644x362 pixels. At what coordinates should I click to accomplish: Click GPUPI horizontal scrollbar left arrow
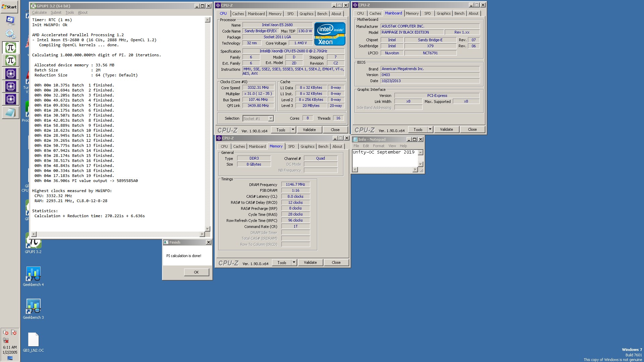click(x=34, y=234)
